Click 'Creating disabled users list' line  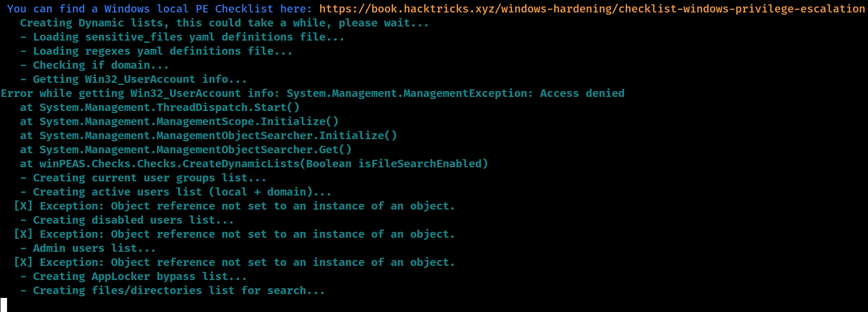pos(127,220)
